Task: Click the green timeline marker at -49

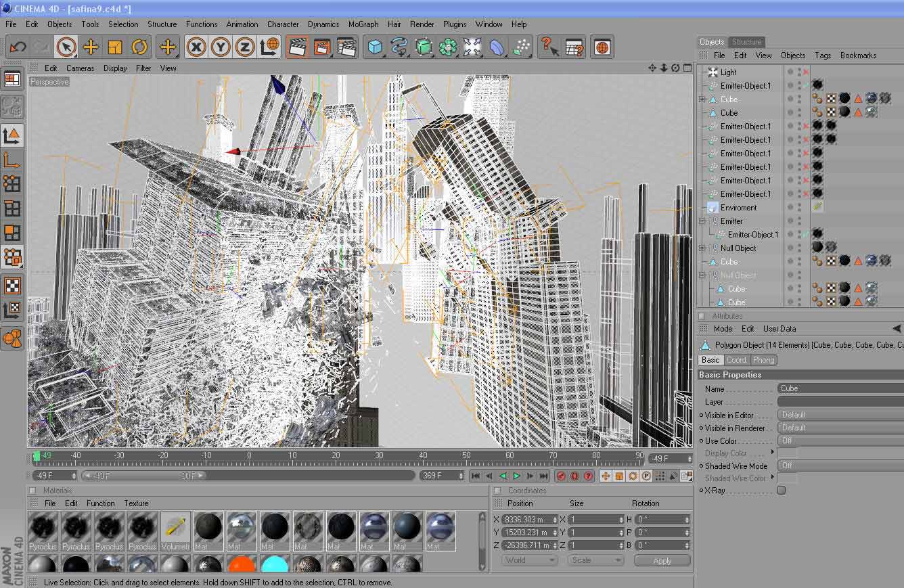Action: tap(37, 455)
